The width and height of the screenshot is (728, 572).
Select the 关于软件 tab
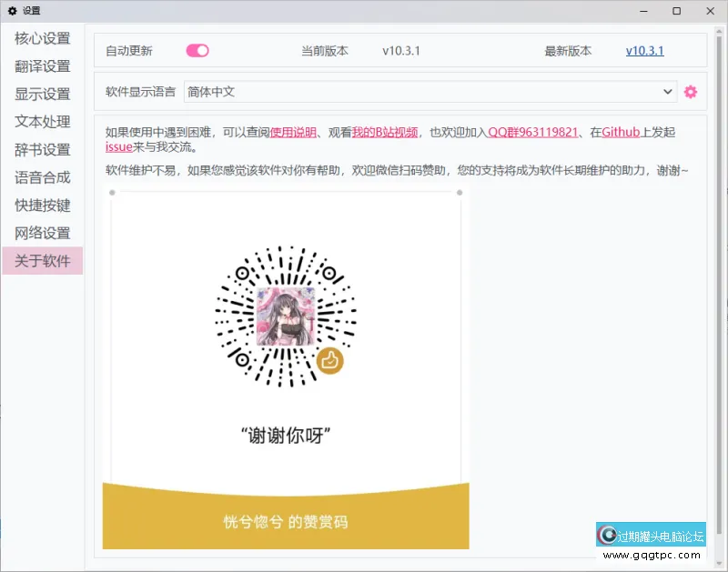click(x=43, y=261)
